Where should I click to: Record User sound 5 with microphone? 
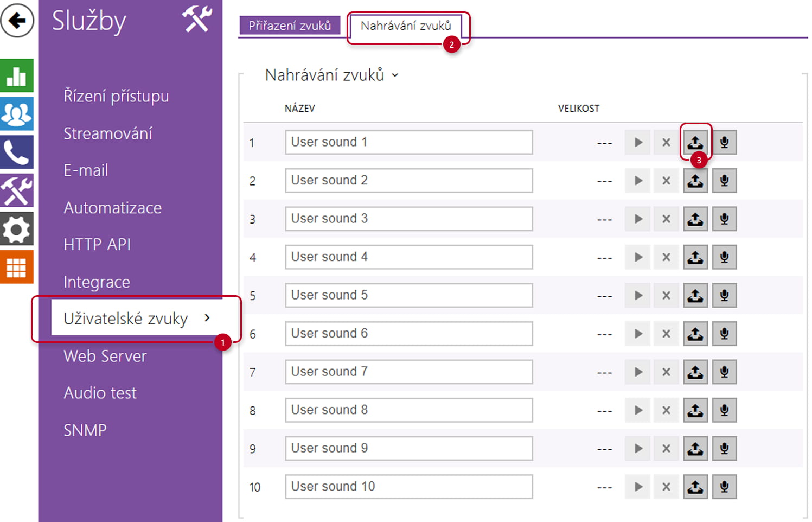coord(724,296)
